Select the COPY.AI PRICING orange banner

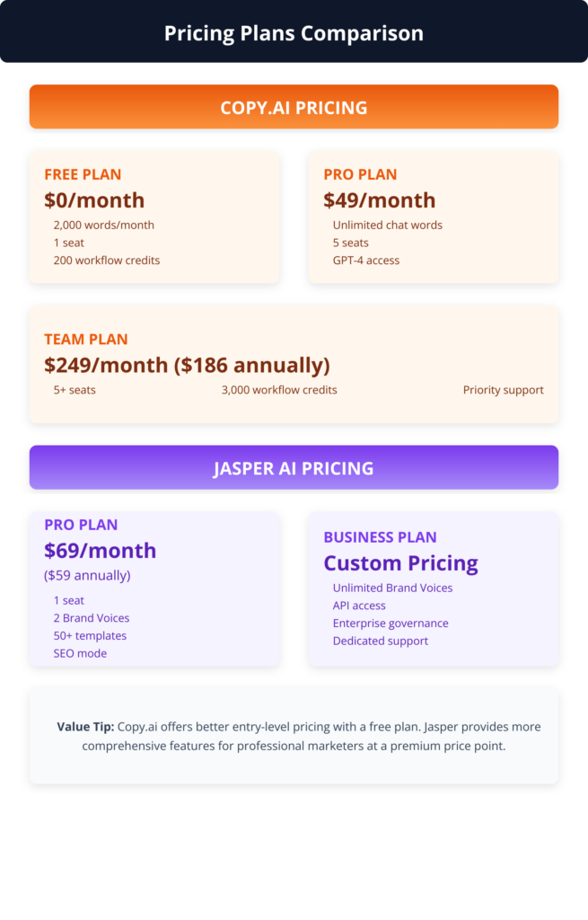(294, 108)
